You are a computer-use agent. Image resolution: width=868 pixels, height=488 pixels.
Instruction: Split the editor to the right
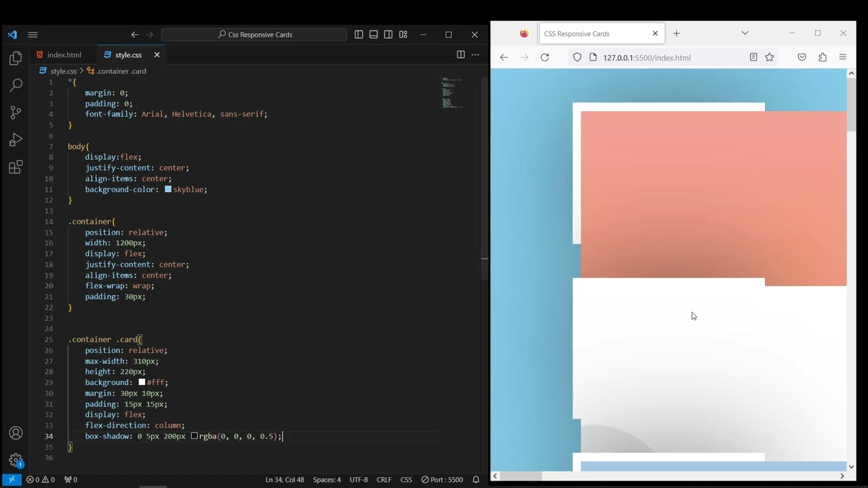pos(460,55)
